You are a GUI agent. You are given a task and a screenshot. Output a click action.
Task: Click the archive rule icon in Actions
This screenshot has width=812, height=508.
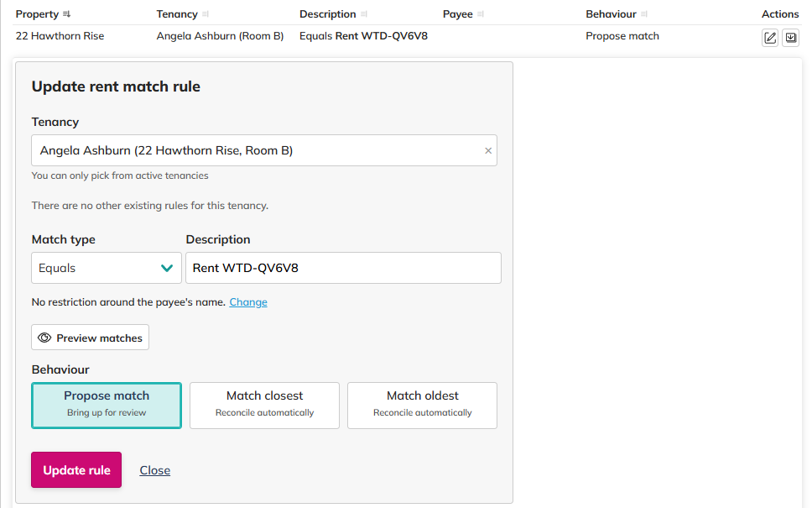pyautogui.click(x=790, y=38)
